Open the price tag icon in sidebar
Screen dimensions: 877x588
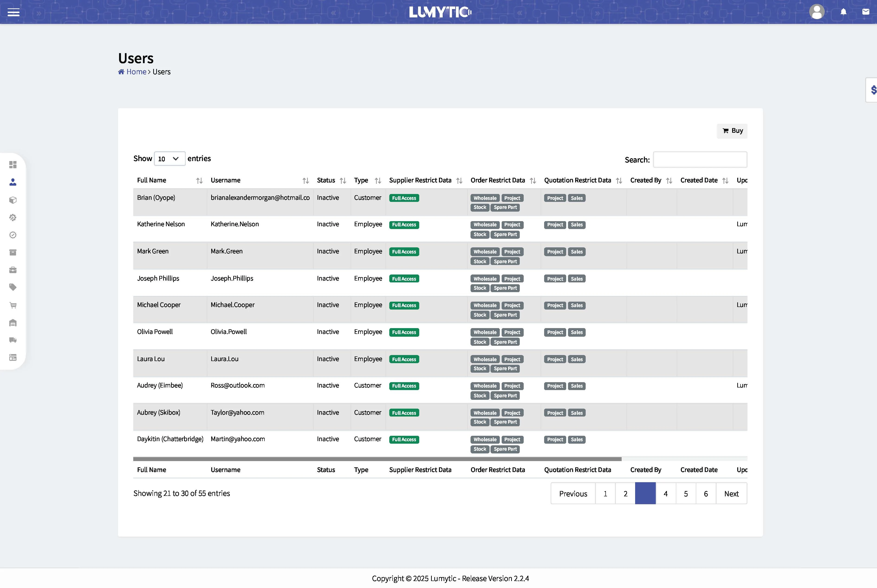(x=13, y=287)
